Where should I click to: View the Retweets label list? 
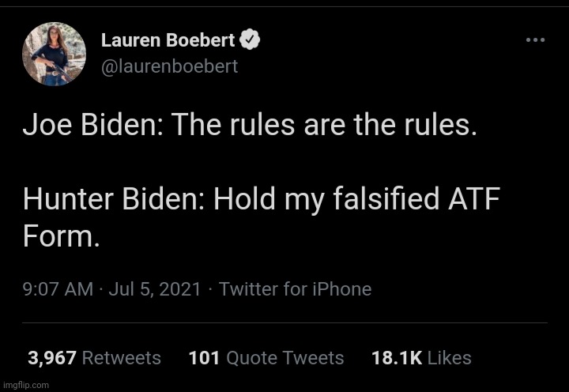122,358
